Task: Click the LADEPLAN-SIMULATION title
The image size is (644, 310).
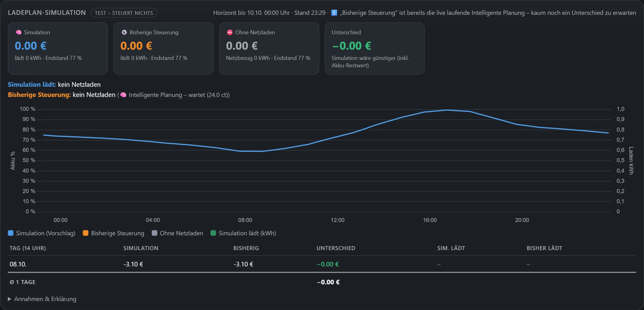Action: (x=47, y=13)
